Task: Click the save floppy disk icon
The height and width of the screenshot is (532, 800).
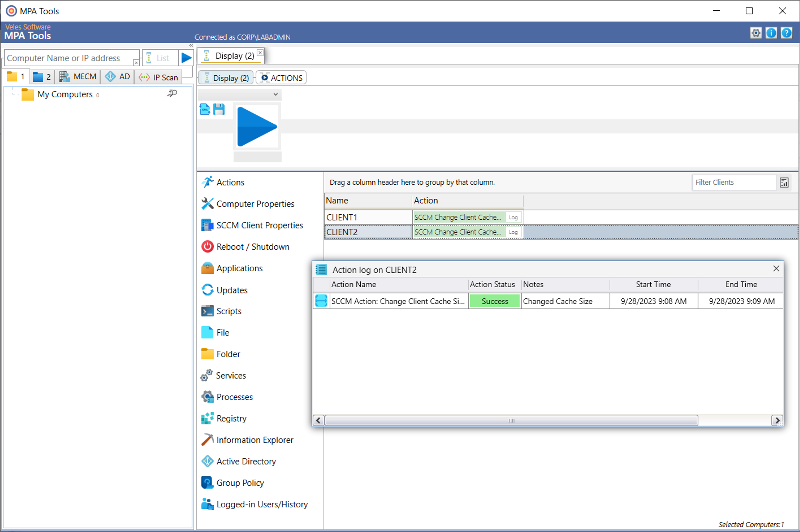Action: coord(219,109)
